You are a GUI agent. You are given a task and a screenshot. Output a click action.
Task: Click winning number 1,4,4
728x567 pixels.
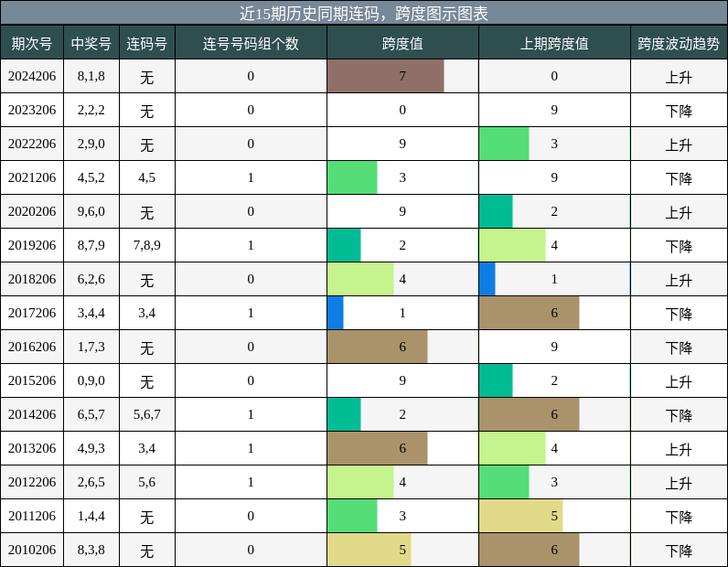(91, 516)
